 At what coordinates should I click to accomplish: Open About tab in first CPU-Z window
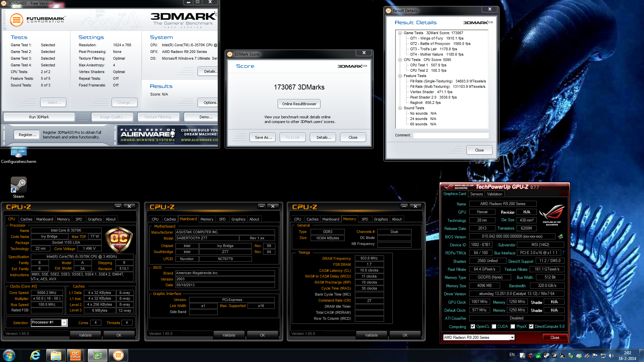point(111,219)
